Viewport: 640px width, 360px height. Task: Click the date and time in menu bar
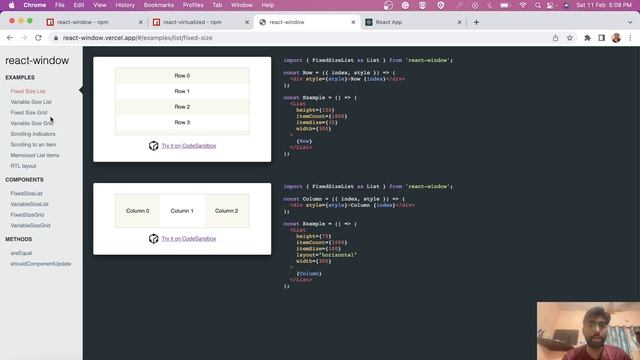pyautogui.click(x=604, y=5)
